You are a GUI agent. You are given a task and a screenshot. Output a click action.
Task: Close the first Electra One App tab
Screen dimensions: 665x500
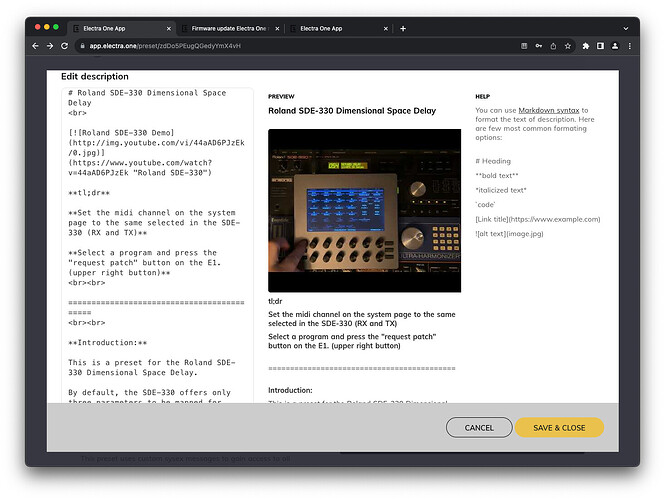(169, 28)
